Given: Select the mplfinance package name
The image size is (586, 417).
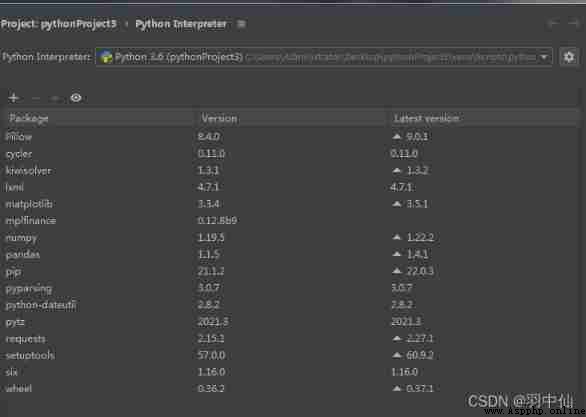Looking at the screenshot, I should point(31,221).
